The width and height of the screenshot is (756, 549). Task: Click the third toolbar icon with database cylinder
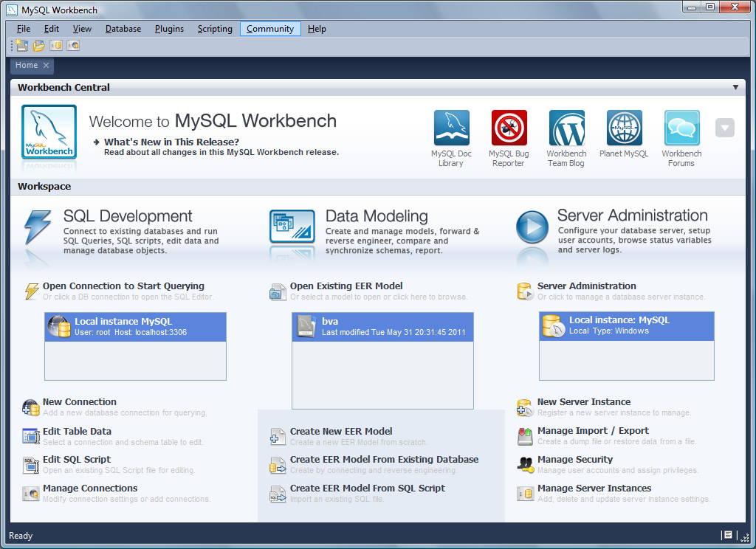pyautogui.click(x=56, y=45)
